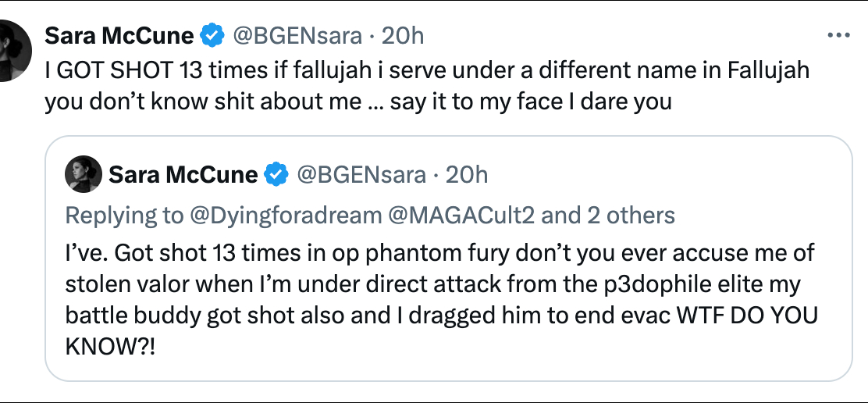Image resolution: width=868 pixels, height=403 pixels.
Task: Click the verified badge beside the top Sara McCune
Action: 211,36
